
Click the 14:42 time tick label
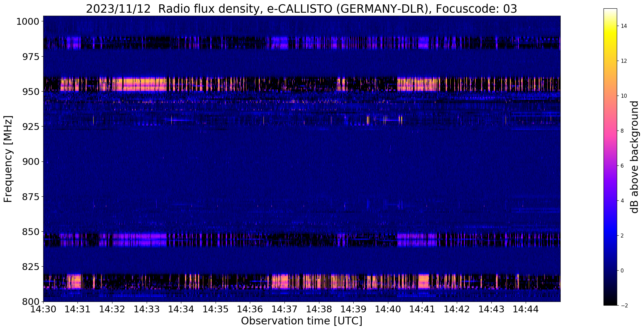(x=457, y=309)
